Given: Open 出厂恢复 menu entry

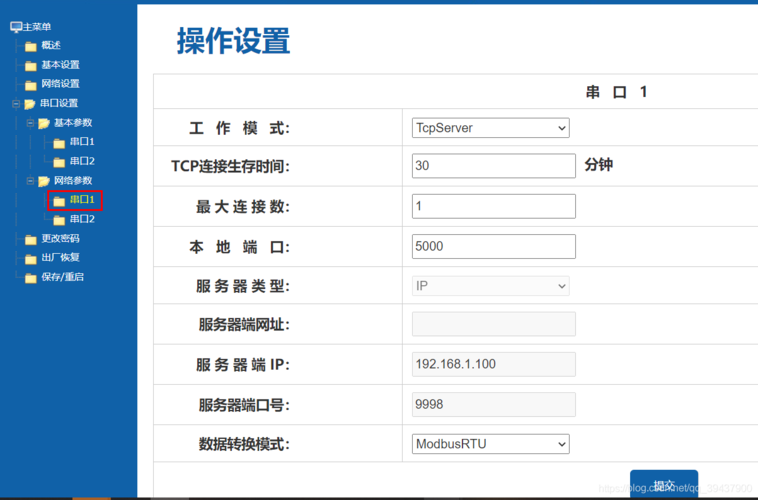Looking at the screenshot, I should click(60, 257).
